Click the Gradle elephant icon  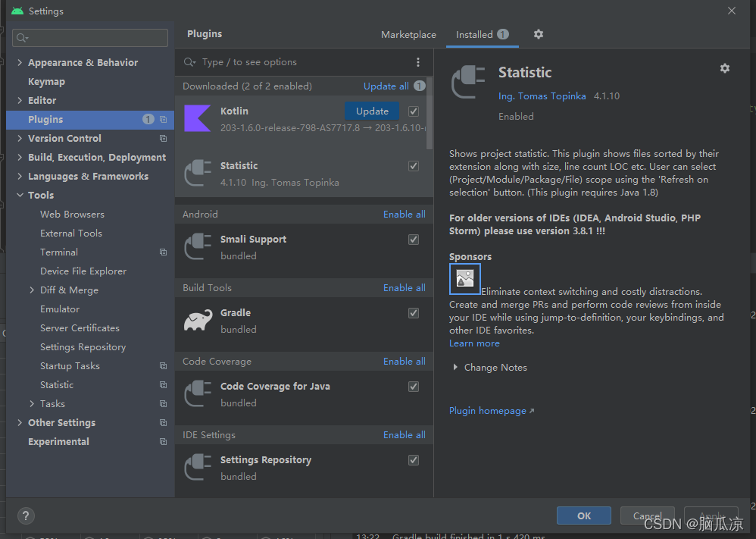click(x=198, y=320)
